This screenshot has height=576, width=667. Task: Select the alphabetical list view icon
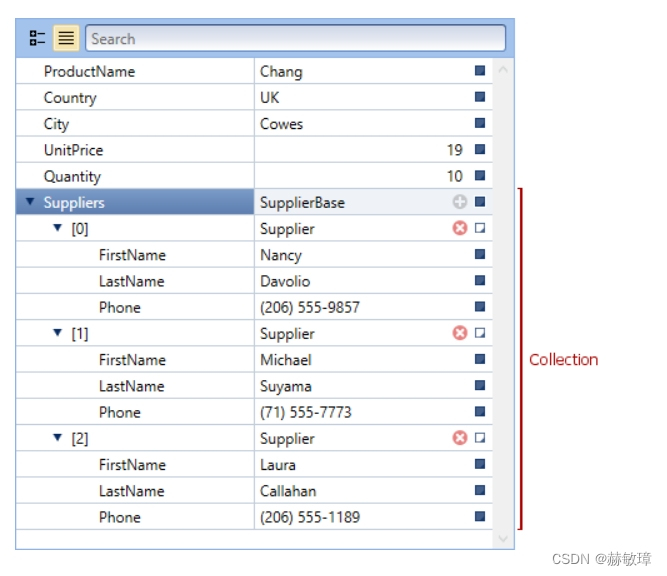click(66, 38)
